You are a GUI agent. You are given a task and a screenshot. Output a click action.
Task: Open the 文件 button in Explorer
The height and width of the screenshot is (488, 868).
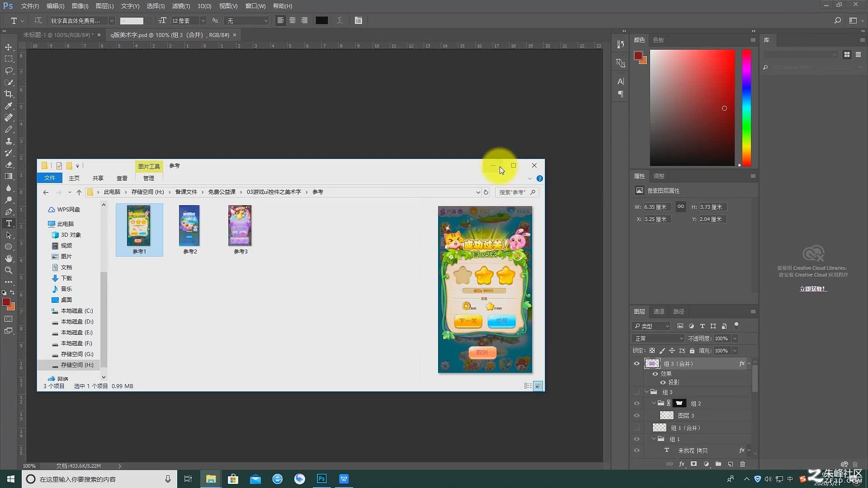click(50, 178)
